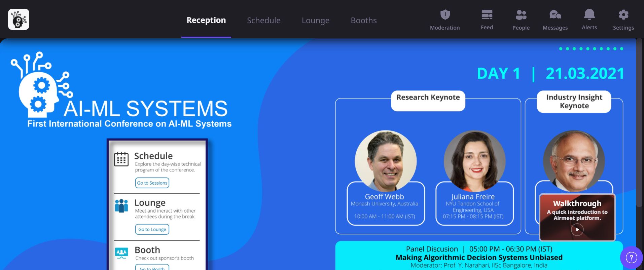
Task: Click 'NYU Tandon School of Engineering, USA' text
Action: (473, 207)
